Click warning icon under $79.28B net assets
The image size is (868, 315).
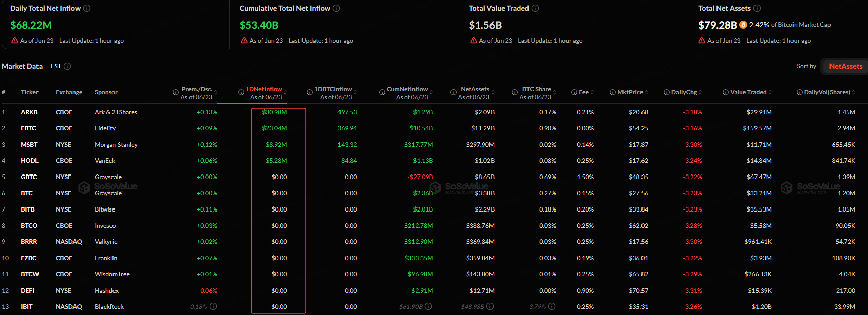[x=702, y=40]
